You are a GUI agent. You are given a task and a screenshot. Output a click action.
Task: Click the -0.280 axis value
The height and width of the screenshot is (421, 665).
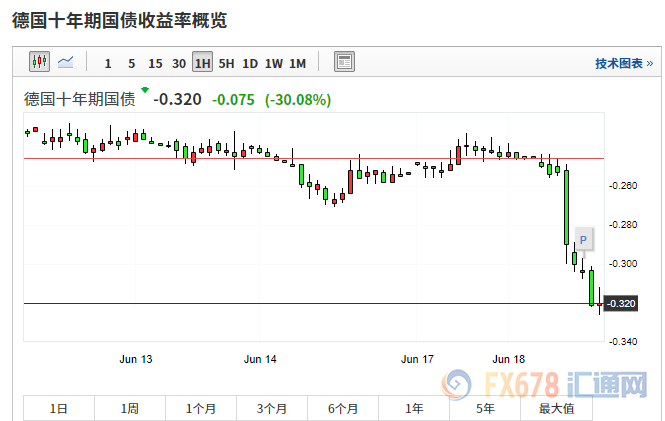pyautogui.click(x=623, y=225)
